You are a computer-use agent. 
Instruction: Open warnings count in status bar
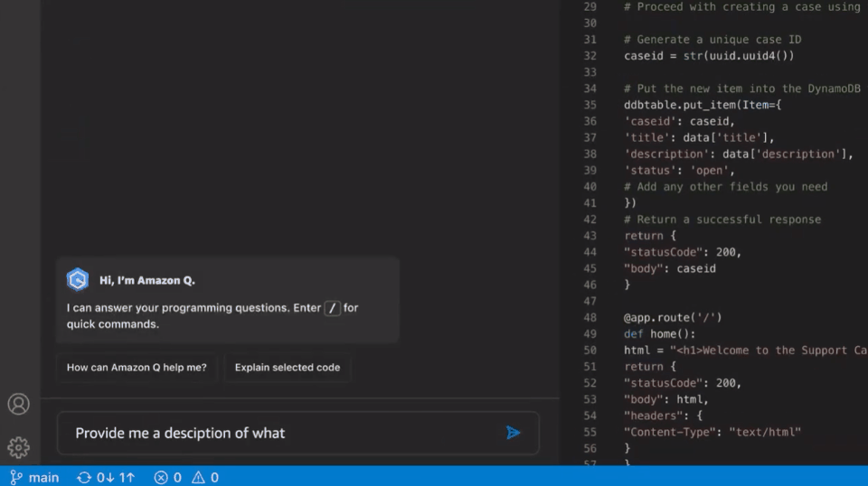pyautogui.click(x=205, y=477)
